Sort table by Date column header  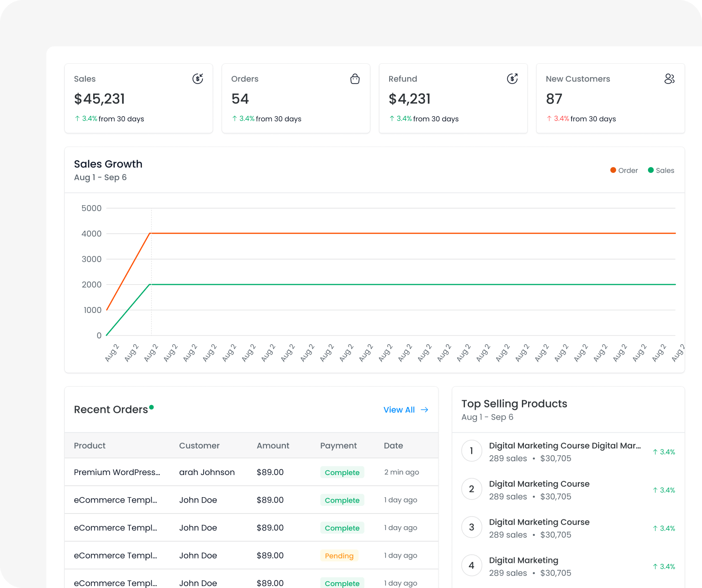pos(393,446)
